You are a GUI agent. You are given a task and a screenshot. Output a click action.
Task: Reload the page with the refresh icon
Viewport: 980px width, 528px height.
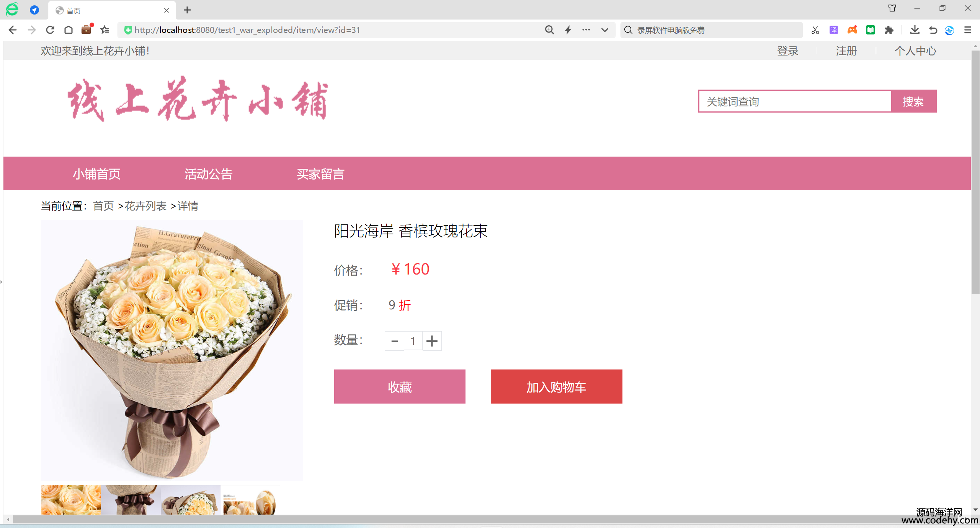50,30
